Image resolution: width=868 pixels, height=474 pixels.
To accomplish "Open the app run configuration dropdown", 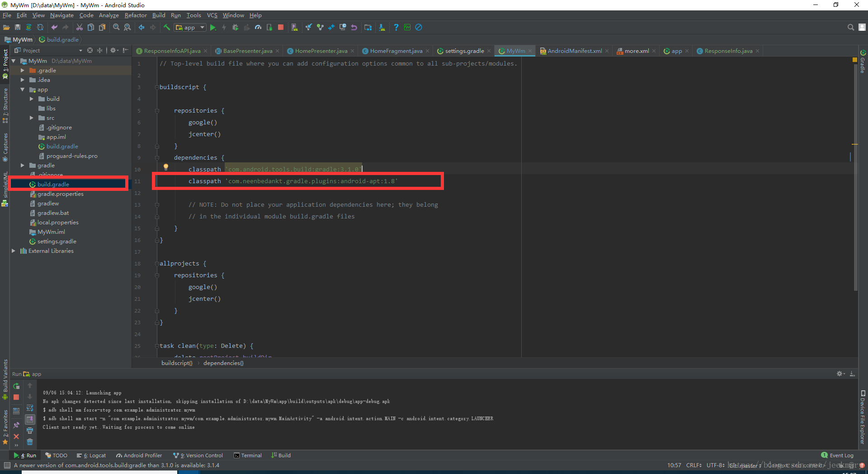I will point(190,28).
